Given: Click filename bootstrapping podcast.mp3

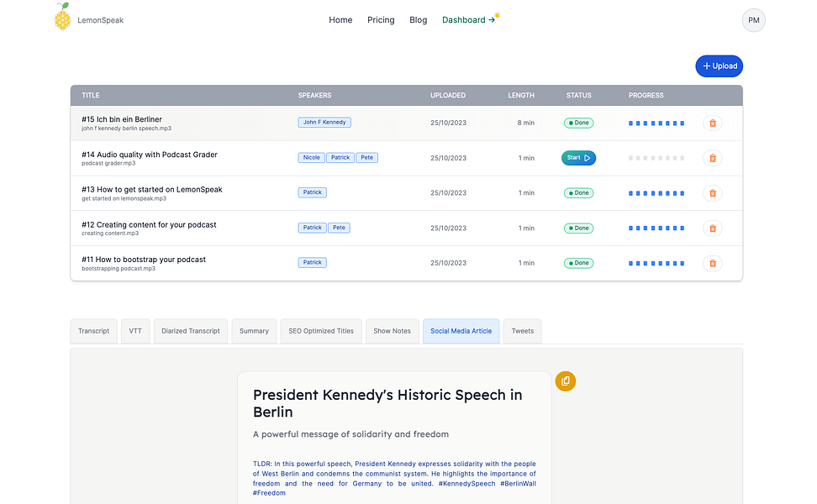Looking at the screenshot, I should click(x=119, y=269).
